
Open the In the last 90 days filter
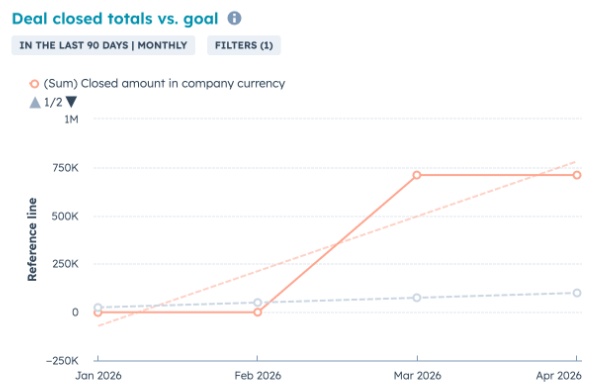(x=103, y=45)
